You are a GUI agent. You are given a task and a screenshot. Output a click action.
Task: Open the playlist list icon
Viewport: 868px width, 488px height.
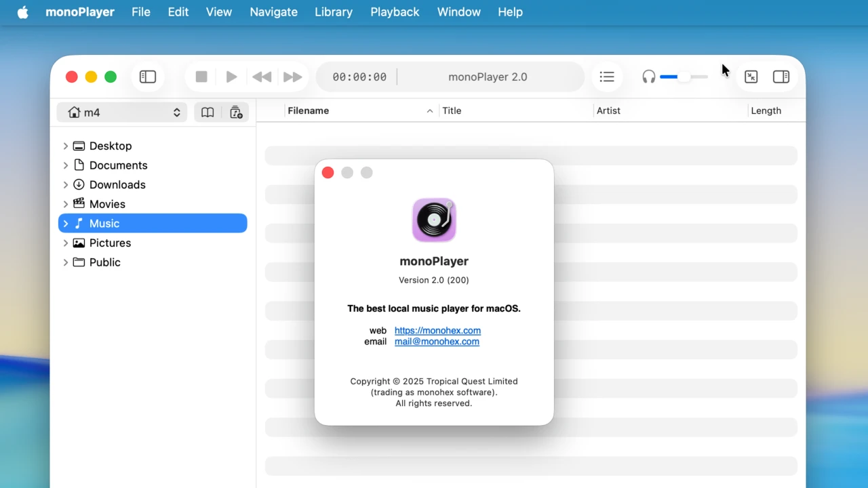(607, 77)
